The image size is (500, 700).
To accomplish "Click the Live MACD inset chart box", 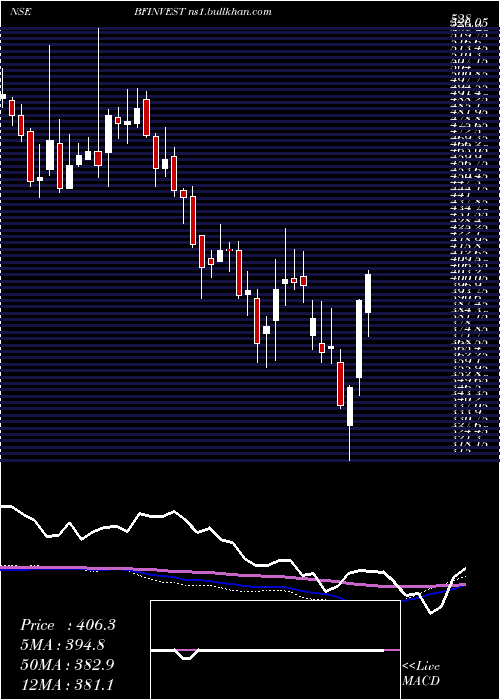I will pyautogui.click(x=275, y=650).
